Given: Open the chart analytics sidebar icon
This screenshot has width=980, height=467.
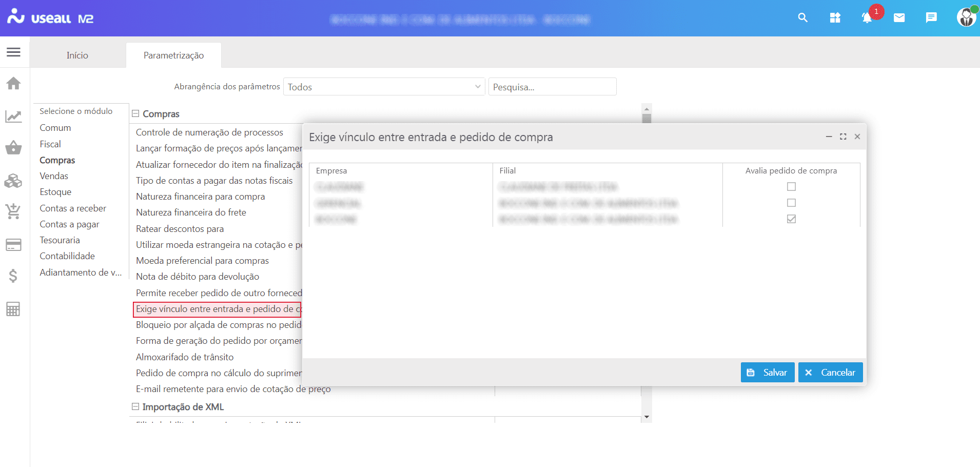Looking at the screenshot, I should [14, 116].
